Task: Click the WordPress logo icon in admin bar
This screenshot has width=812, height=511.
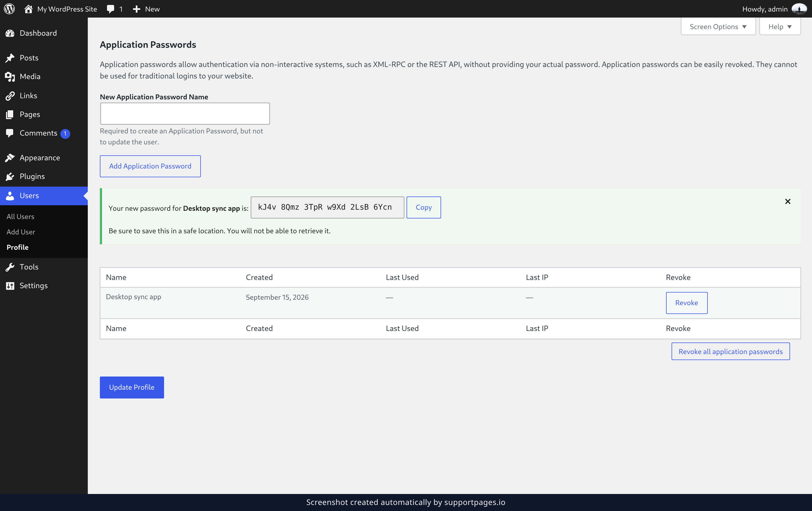Action: 9,9
